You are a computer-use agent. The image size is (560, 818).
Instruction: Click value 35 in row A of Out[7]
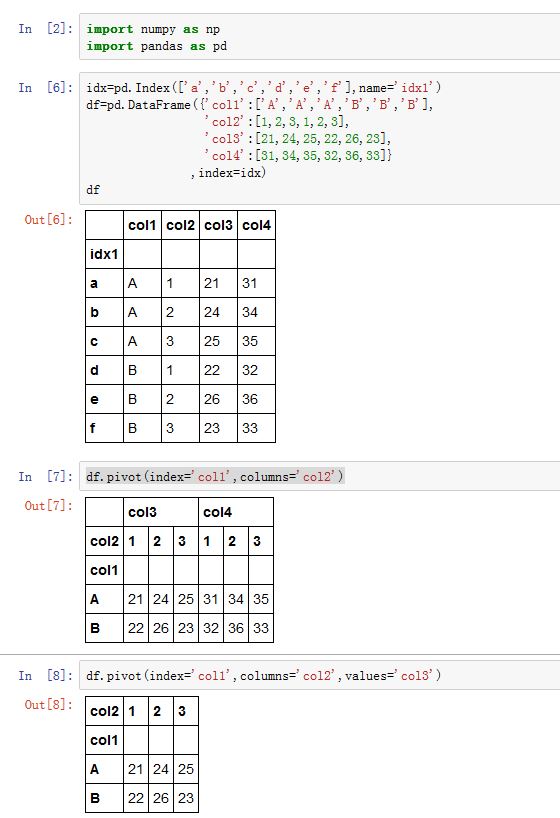point(261,599)
